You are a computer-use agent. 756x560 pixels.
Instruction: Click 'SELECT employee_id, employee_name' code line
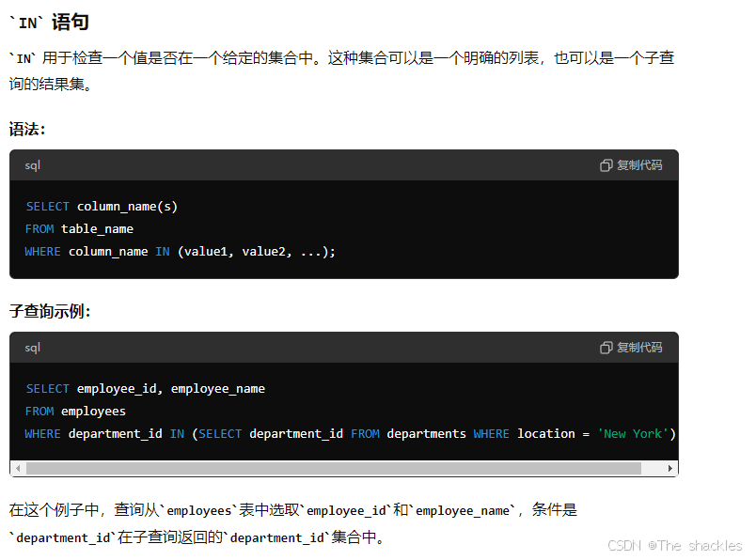tap(145, 388)
